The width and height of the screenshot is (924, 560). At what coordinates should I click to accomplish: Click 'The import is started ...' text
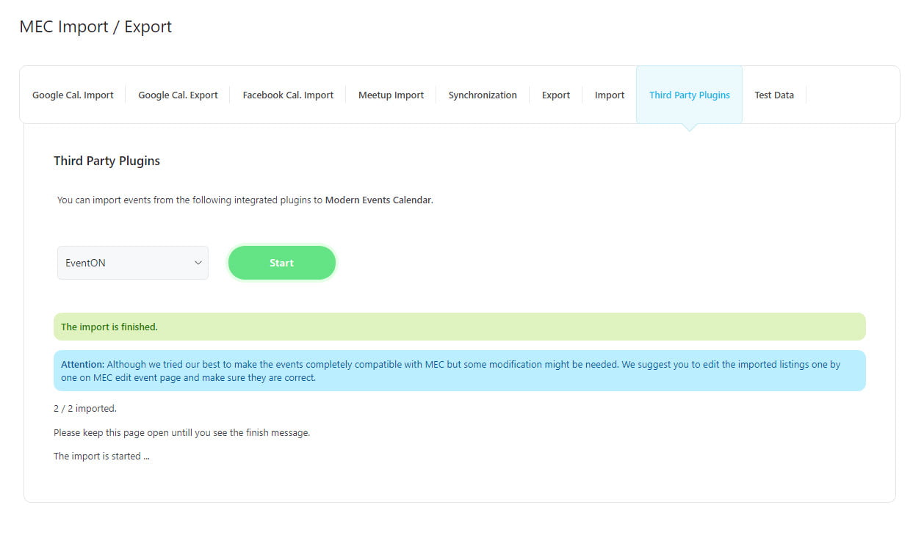click(x=101, y=456)
